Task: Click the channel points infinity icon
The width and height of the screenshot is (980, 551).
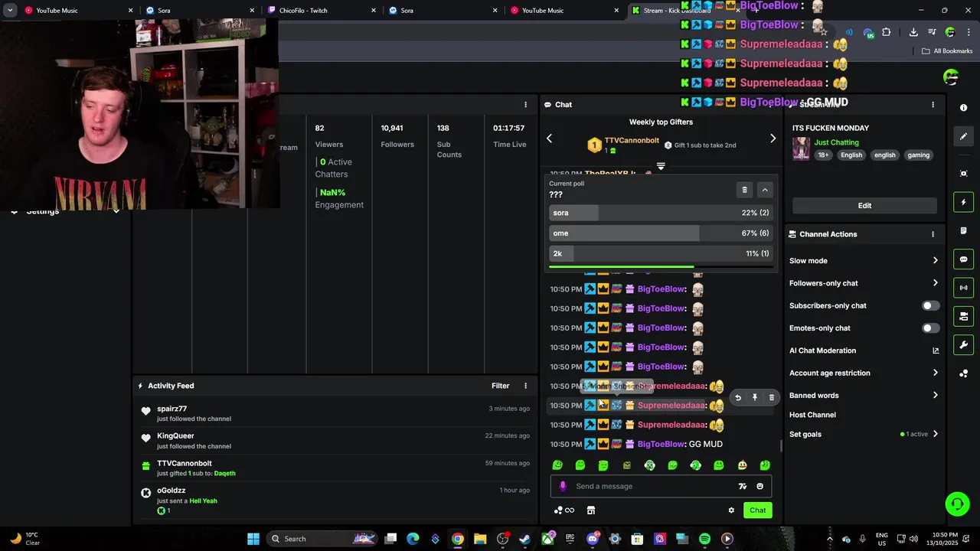Action: (x=564, y=510)
